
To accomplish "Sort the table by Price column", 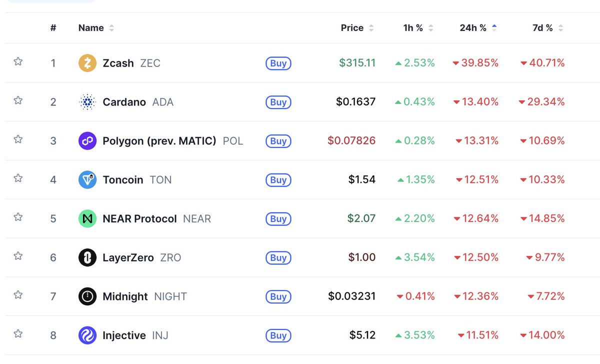I will [357, 28].
